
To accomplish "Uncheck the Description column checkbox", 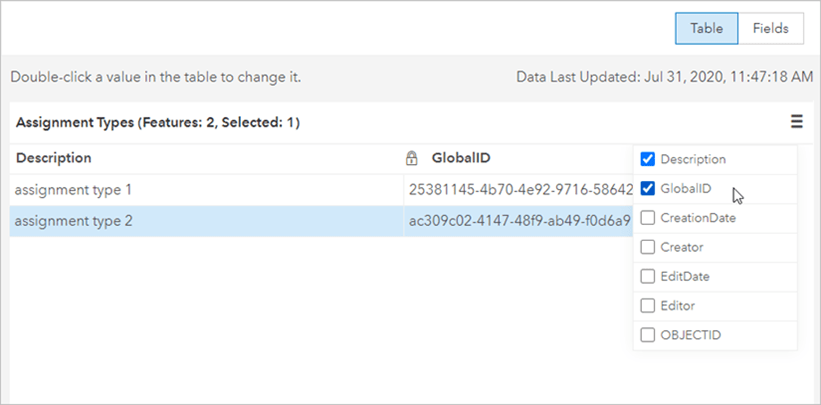I will pos(647,159).
